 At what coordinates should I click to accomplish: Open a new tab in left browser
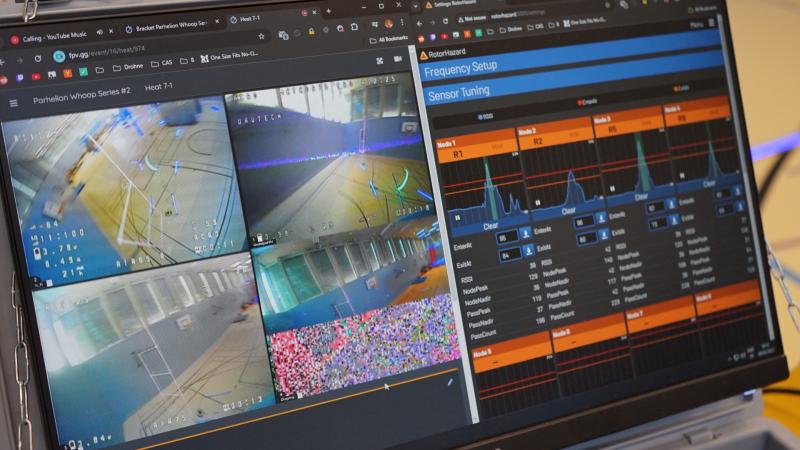[x=328, y=11]
